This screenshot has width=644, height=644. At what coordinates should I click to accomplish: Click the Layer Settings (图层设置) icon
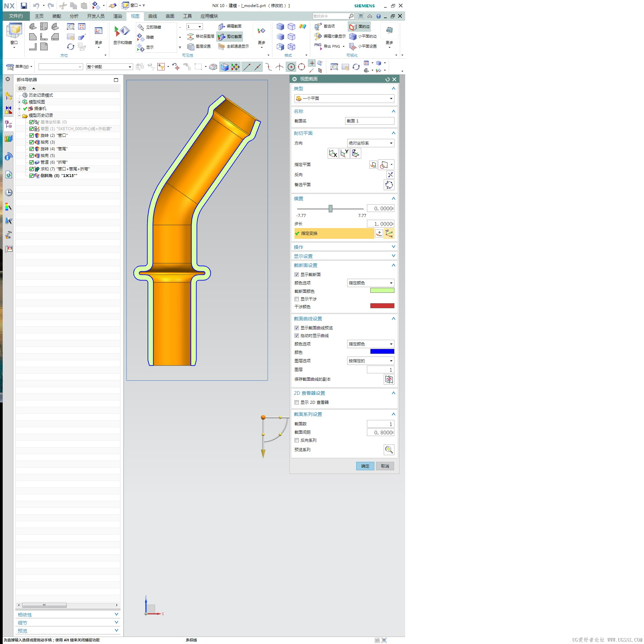click(x=191, y=47)
